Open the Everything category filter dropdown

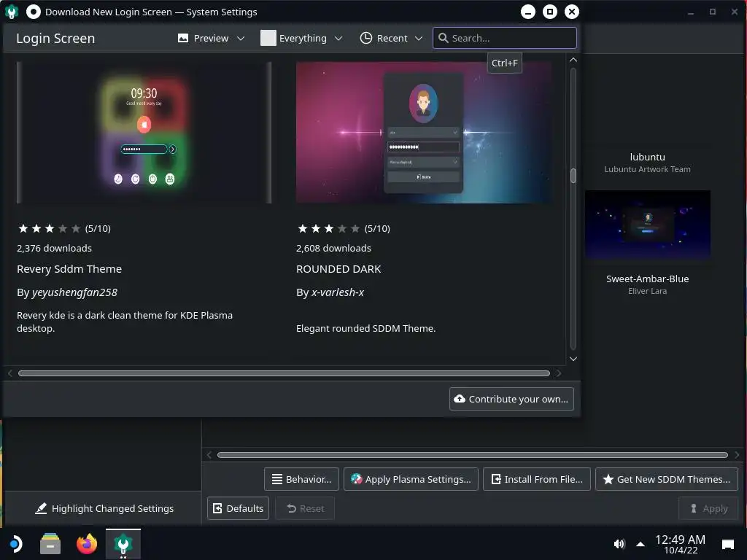[301, 38]
